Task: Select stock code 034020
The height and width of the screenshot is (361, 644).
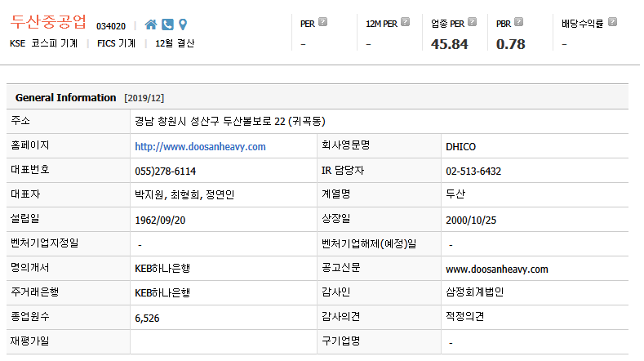Action: tap(111, 26)
